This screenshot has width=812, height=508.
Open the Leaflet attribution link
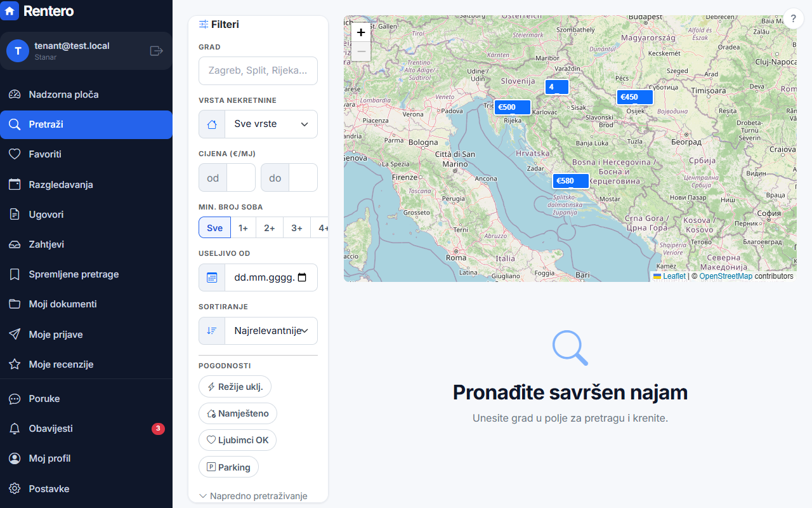point(669,276)
